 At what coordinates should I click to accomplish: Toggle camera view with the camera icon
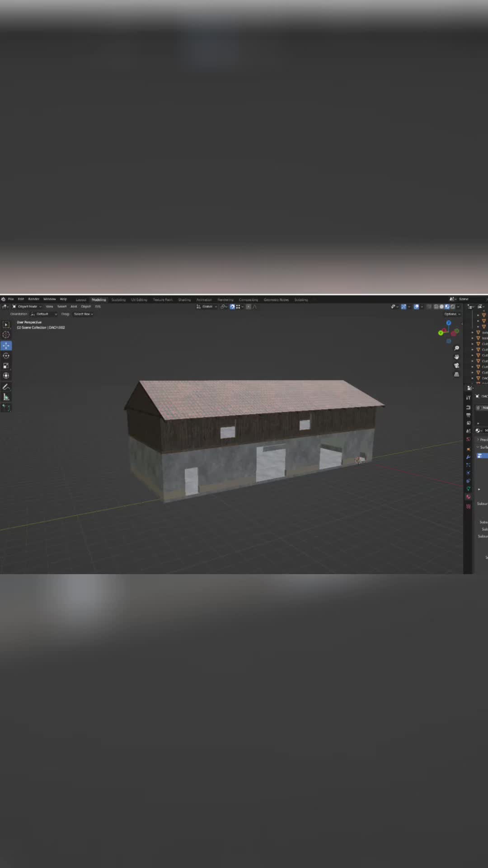(456, 365)
